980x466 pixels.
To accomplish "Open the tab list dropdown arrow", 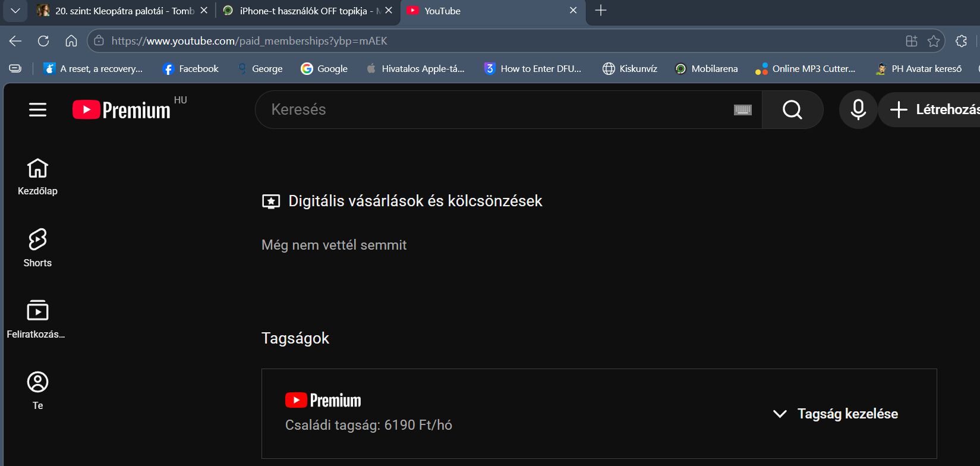I will (15, 11).
